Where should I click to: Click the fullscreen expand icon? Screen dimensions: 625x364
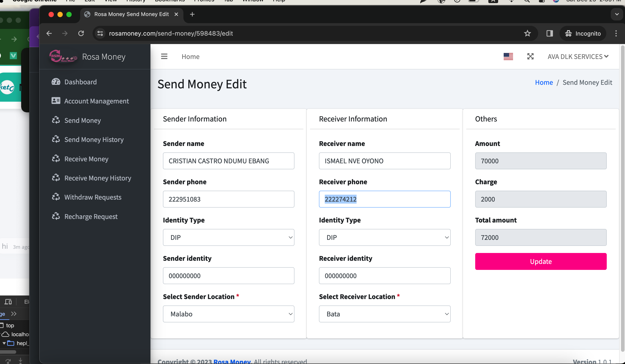click(530, 57)
